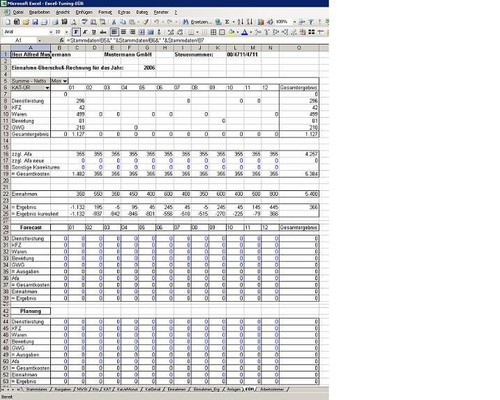The width and height of the screenshot is (500, 400).
Task: Switch to the Stammdaten sheet tab
Action: pyautogui.click(x=36, y=389)
